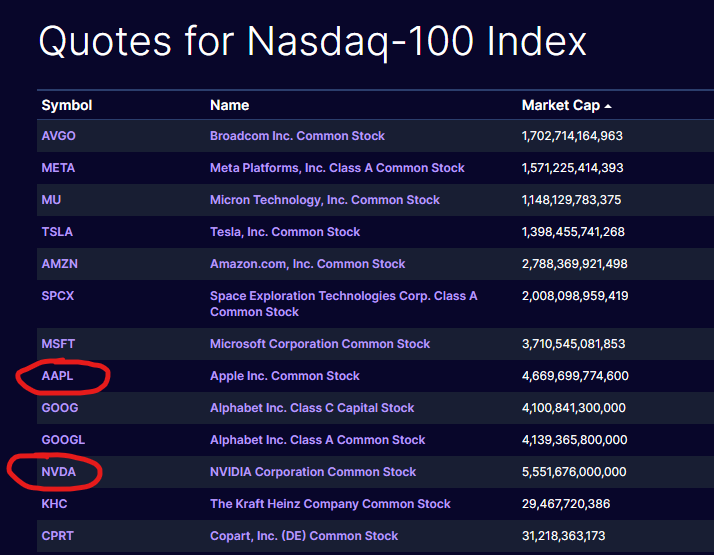Open NVIDIA Corporation Common Stock link
The image size is (714, 555).
[x=313, y=472]
